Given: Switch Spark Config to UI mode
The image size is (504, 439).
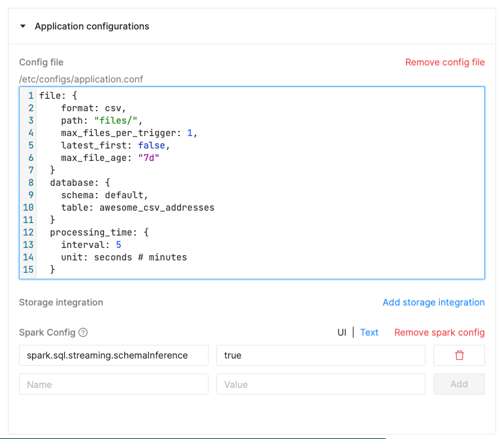Looking at the screenshot, I should click(342, 332).
